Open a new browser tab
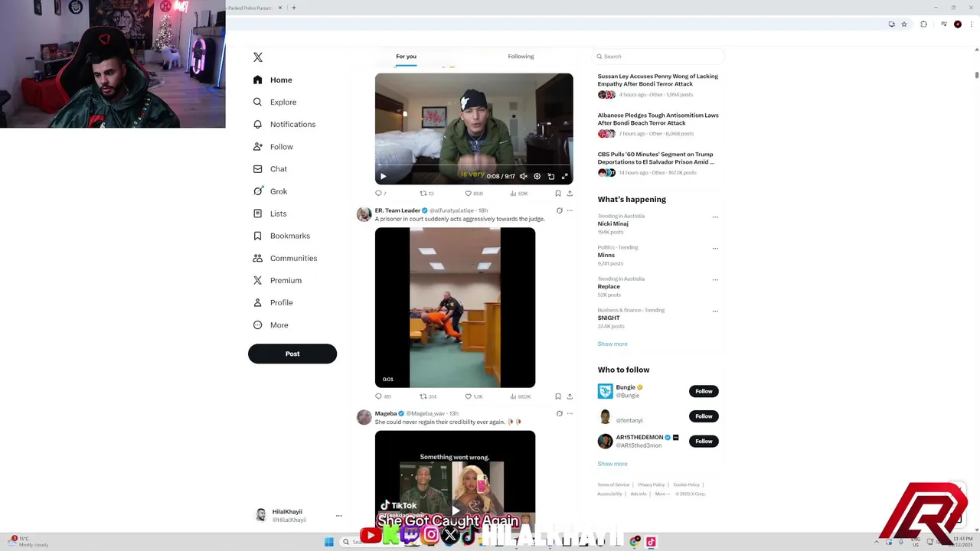 [294, 8]
